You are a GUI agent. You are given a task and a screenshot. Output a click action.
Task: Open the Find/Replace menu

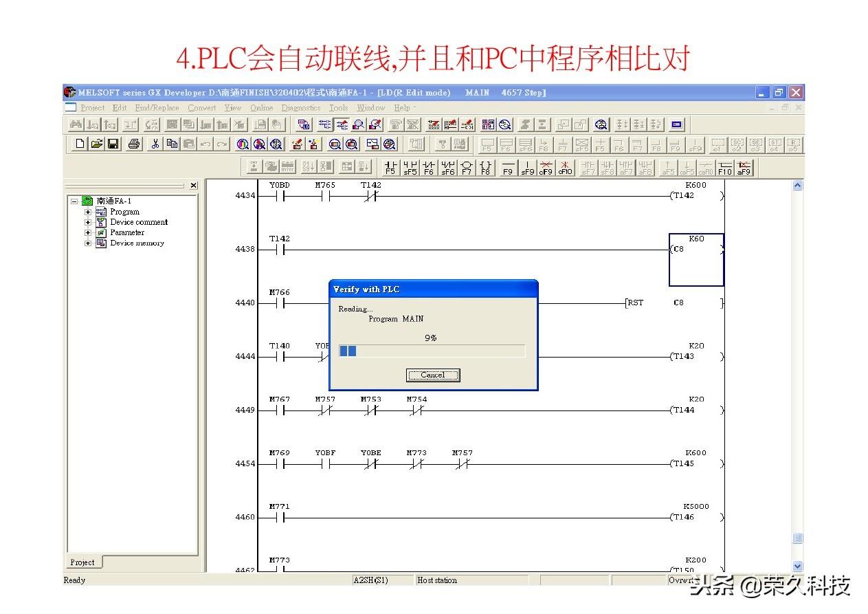pos(157,108)
